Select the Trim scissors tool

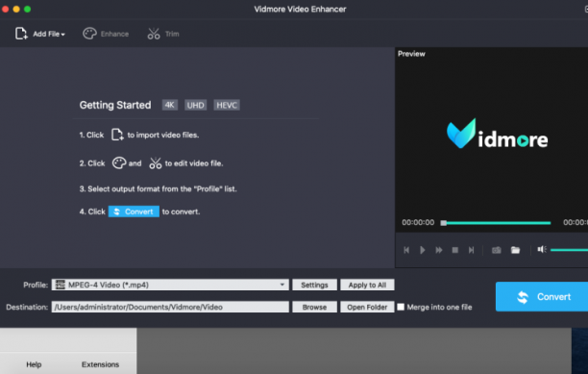(163, 34)
